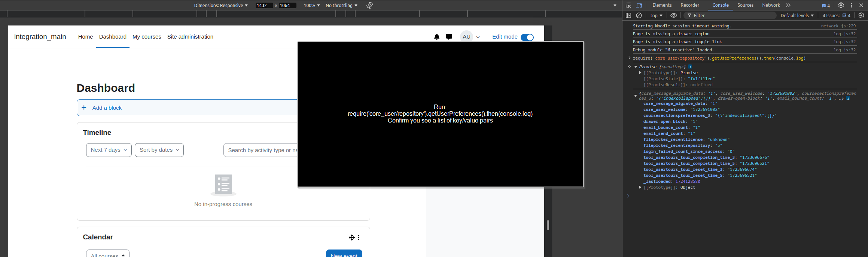The image size is (868, 257).
Task: Open the All courses calendar selector
Action: pyautogui.click(x=108, y=254)
